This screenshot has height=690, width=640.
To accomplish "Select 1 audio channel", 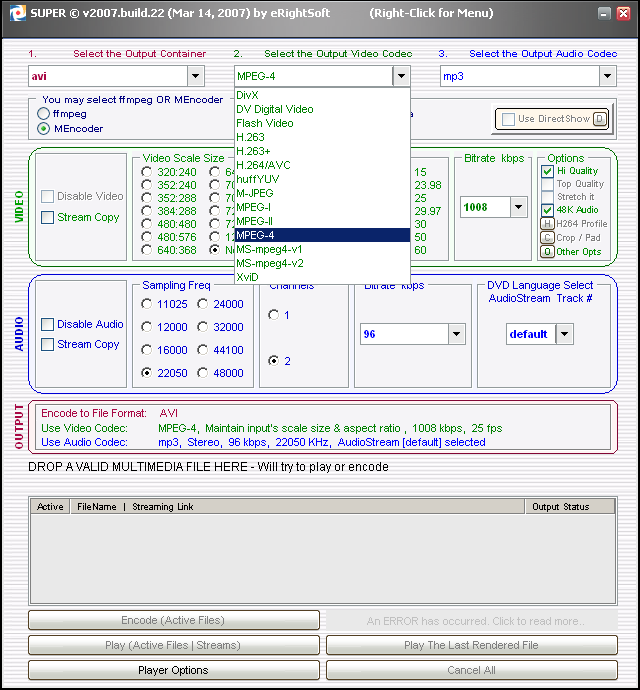I will point(273,315).
